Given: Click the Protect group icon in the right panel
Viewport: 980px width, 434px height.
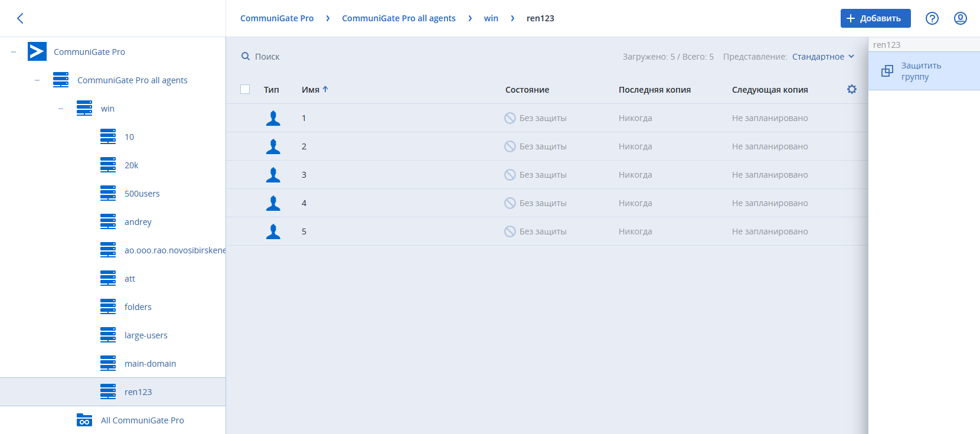Looking at the screenshot, I should [887, 71].
